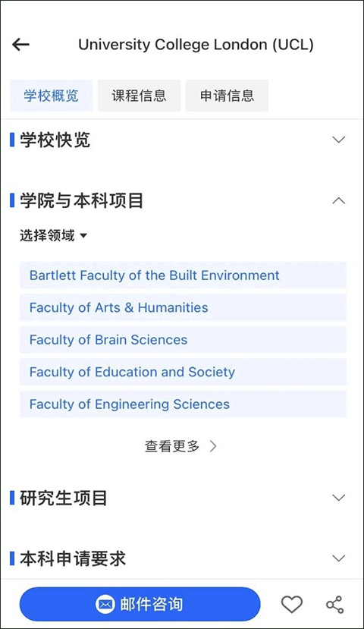The image size is (364, 629).
Task: Open Faculty of Arts & Humanities
Action: (183, 307)
